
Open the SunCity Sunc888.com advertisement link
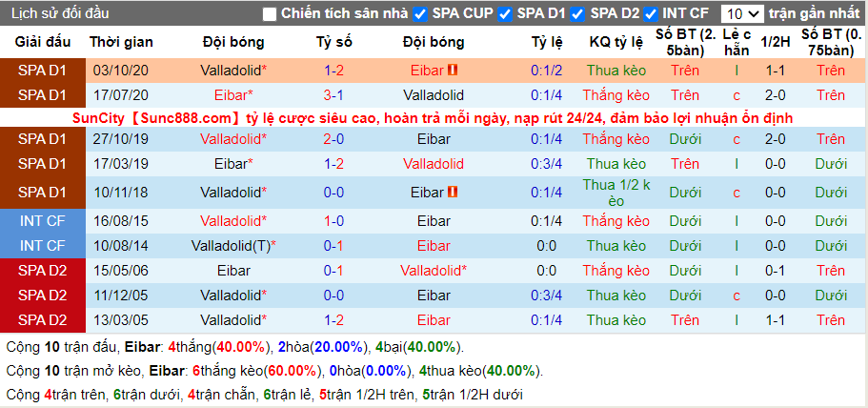pos(433,118)
